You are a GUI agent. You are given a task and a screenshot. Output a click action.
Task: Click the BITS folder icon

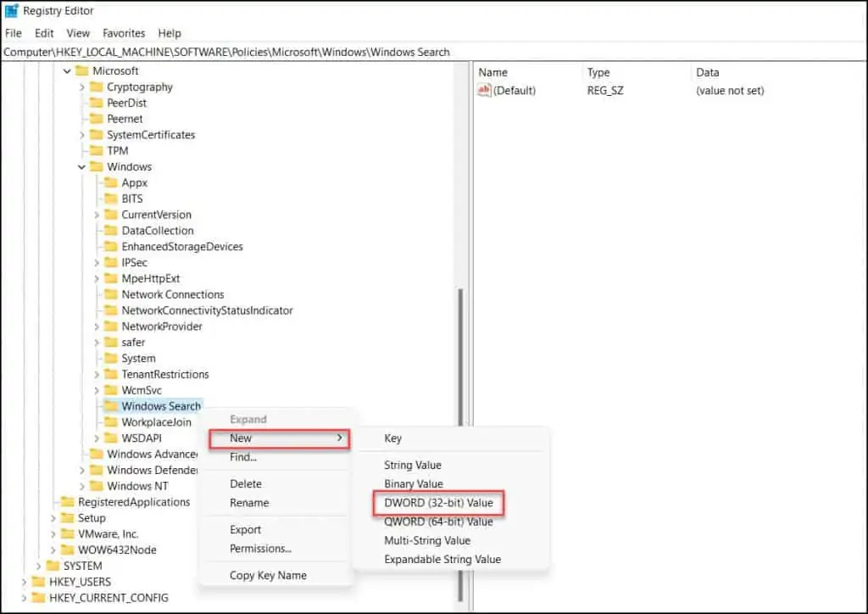(111, 198)
